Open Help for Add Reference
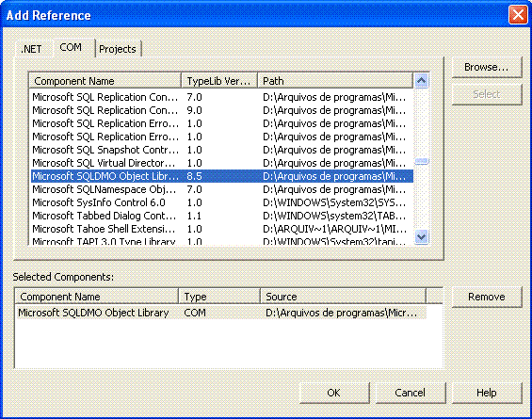The image size is (532, 419). click(x=487, y=393)
